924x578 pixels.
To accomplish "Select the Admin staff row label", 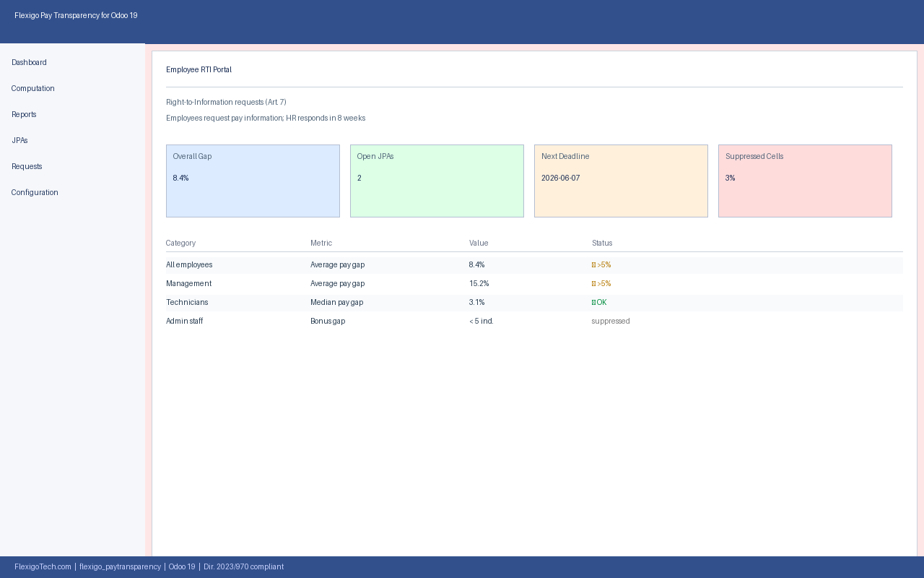I will point(184,322).
